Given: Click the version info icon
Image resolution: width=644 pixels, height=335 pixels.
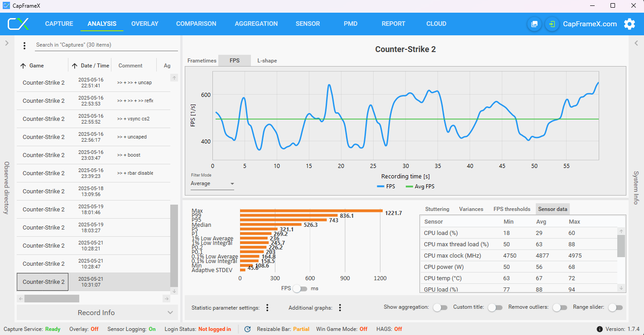Looking at the screenshot, I should [600, 329].
